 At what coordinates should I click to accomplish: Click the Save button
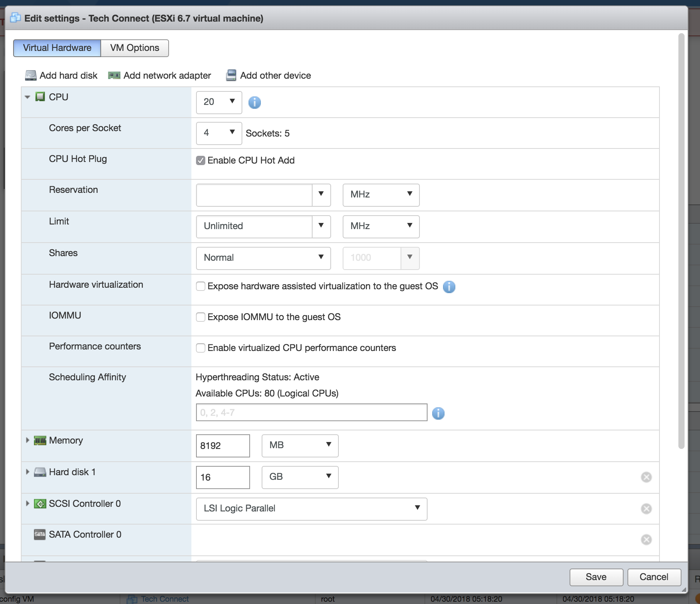coord(596,577)
